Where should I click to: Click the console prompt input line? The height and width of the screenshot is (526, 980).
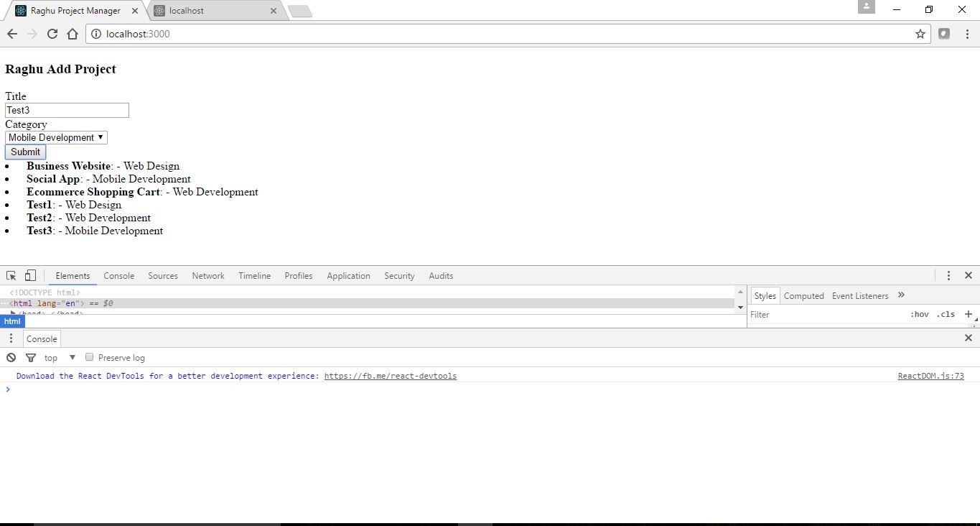click(x=490, y=389)
